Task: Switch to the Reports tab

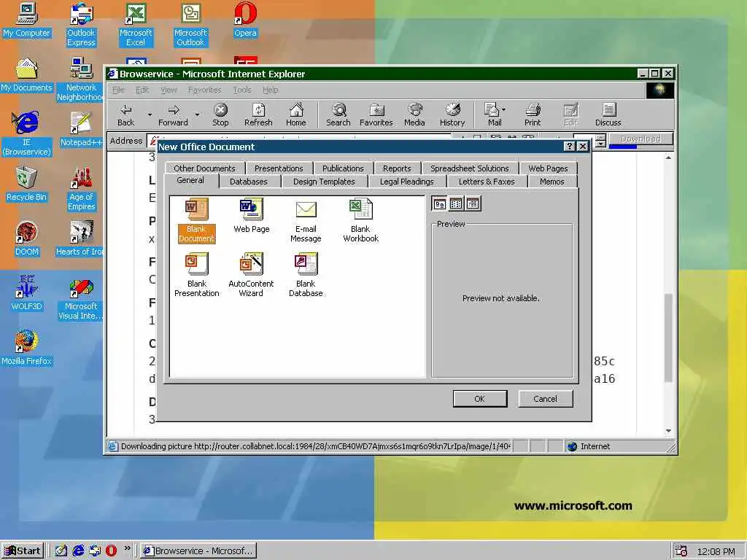Action: [397, 168]
